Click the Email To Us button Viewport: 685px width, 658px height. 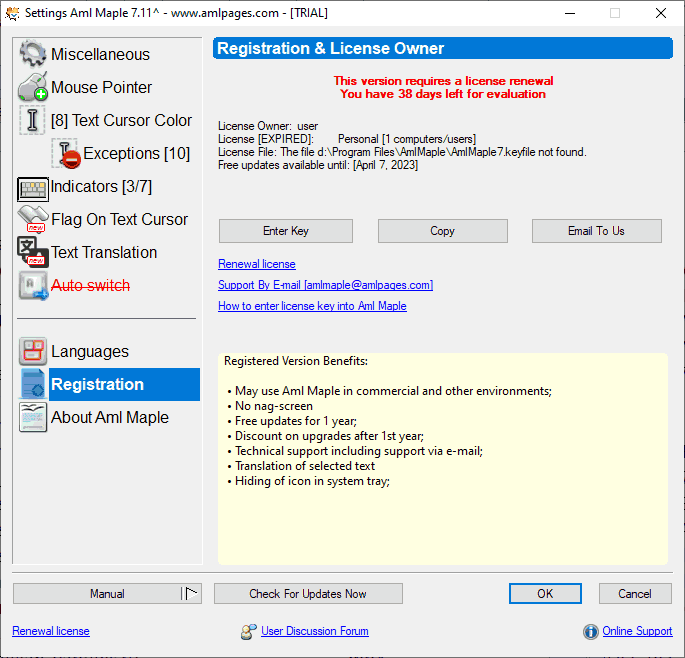click(596, 231)
